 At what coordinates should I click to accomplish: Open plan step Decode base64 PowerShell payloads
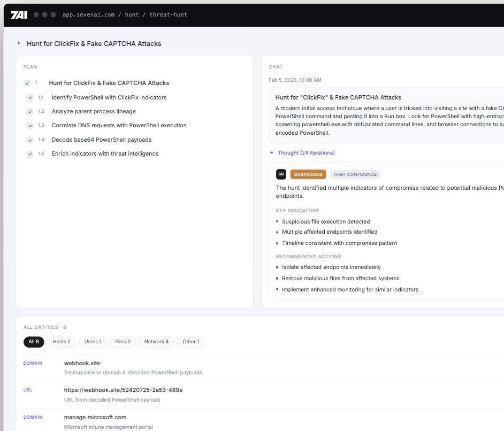tap(102, 140)
